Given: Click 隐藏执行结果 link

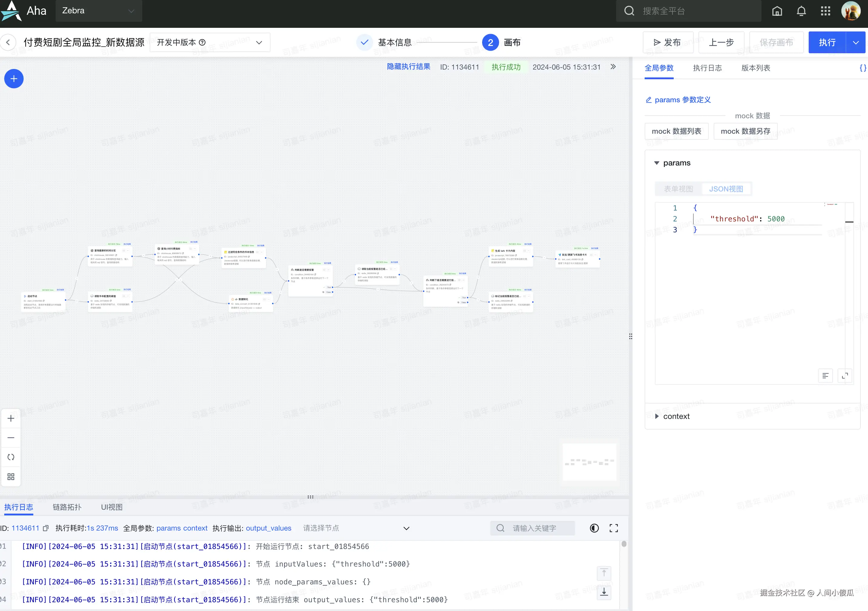Looking at the screenshot, I should (408, 67).
